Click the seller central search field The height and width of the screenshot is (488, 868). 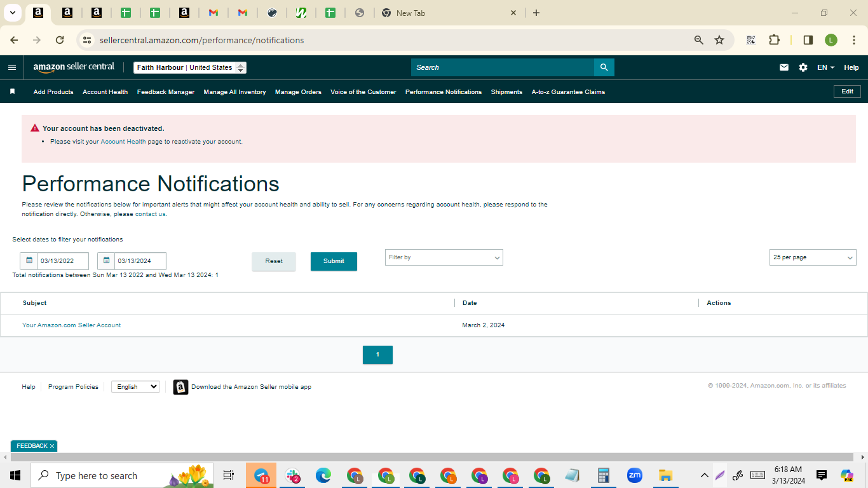503,67
